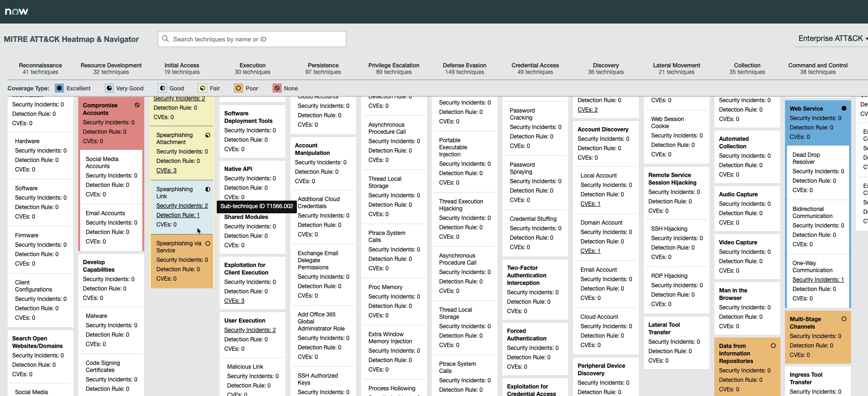Viewport: 868px width, 396px height.
Task: Select the Excellent coverage legend icon
Action: pos(59,88)
